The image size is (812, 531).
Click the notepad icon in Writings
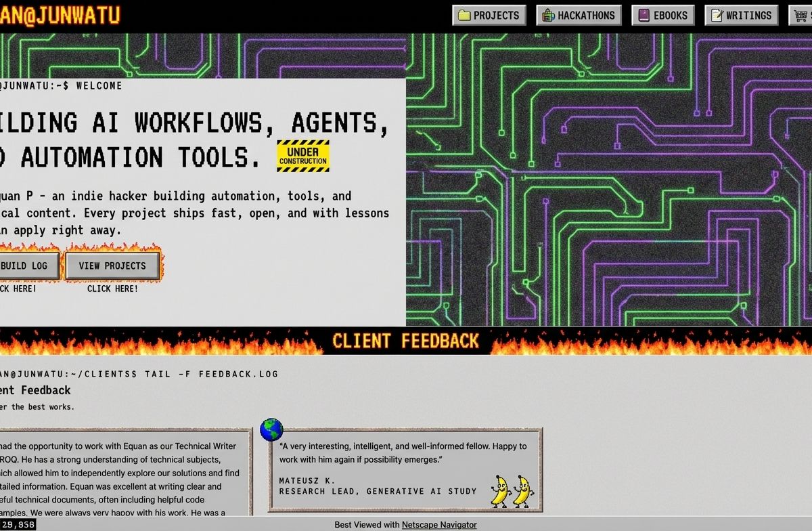pos(717,15)
